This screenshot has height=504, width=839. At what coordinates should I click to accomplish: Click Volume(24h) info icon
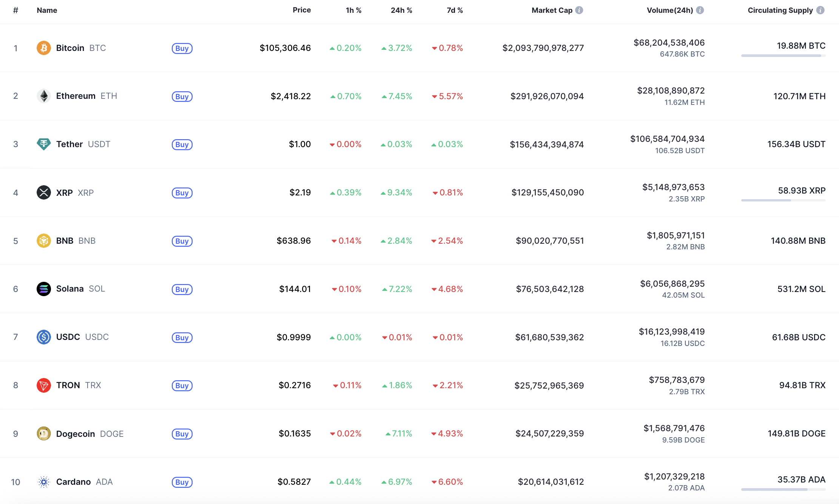coord(700,10)
